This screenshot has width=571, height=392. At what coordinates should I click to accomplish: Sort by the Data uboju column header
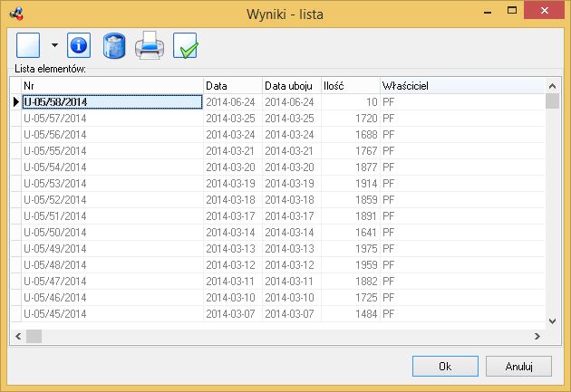(x=291, y=86)
